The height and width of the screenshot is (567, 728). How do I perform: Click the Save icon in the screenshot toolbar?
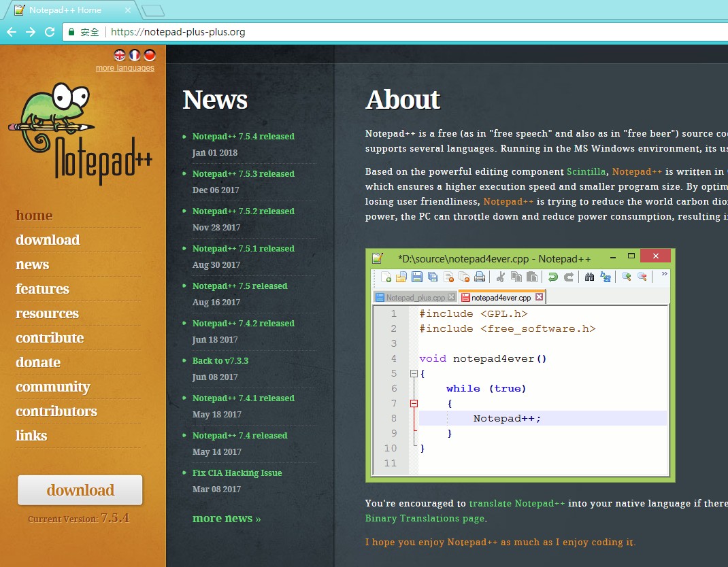(x=416, y=277)
